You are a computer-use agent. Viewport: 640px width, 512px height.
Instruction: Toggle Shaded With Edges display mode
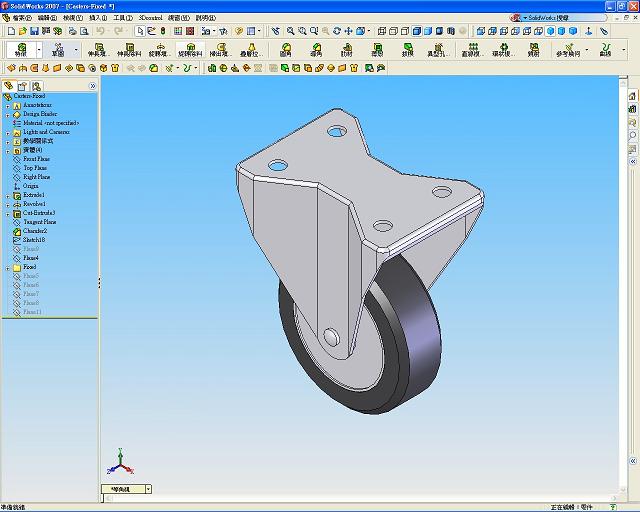click(416, 31)
